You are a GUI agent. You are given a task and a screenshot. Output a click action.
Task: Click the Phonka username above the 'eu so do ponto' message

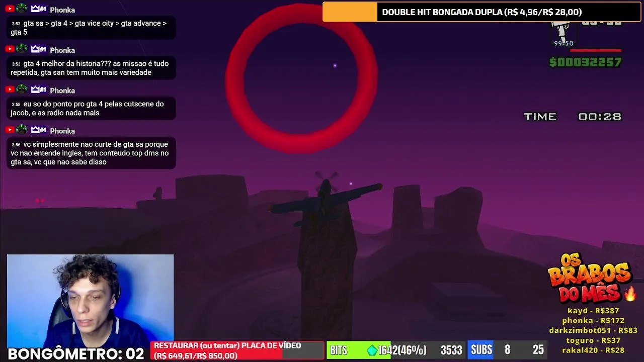pyautogui.click(x=62, y=90)
